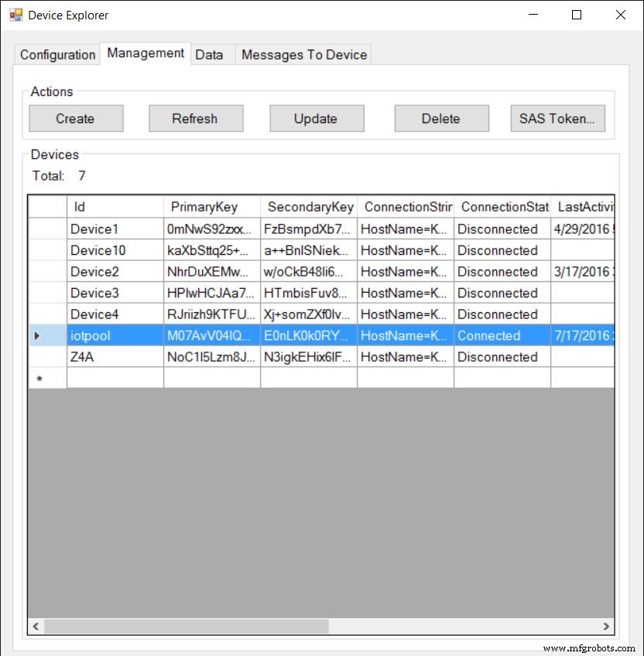The height and width of the screenshot is (656, 644).
Task: Click the Create button
Action: pyautogui.click(x=75, y=118)
